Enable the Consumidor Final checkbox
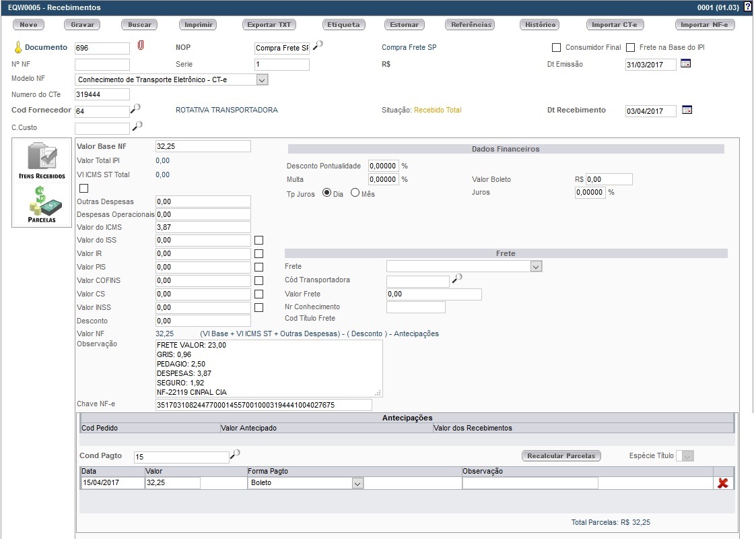The height and width of the screenshot is (539, 756). point(556,48)
